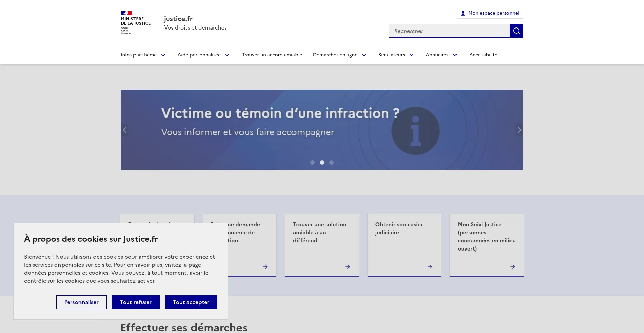Click the large info icon in banner

click(x=415, y=131)
